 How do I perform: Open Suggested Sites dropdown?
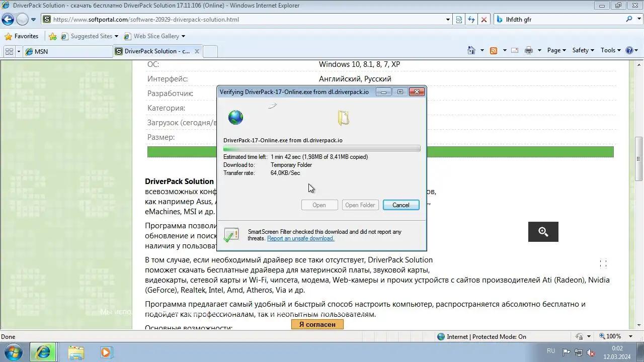pos(90,36)
